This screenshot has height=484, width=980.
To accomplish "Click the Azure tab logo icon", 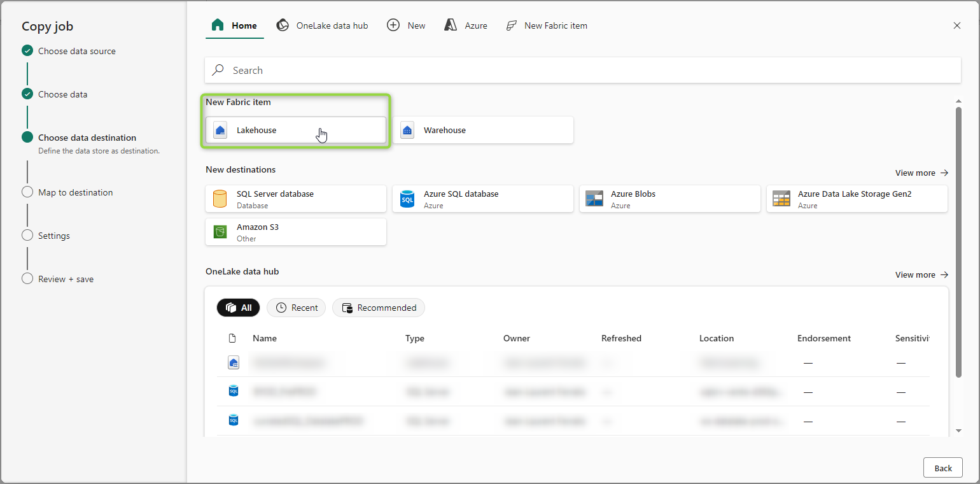I will tap(451, 25).
